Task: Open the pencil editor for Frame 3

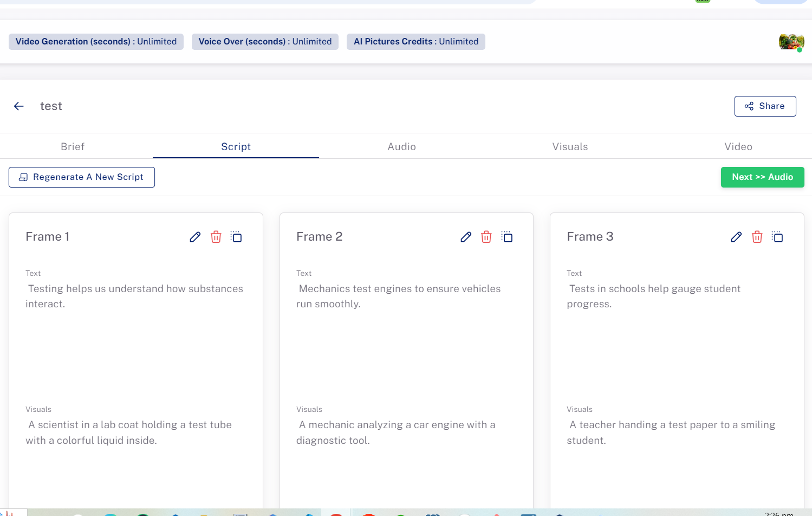Action: [x=736, y=237]
